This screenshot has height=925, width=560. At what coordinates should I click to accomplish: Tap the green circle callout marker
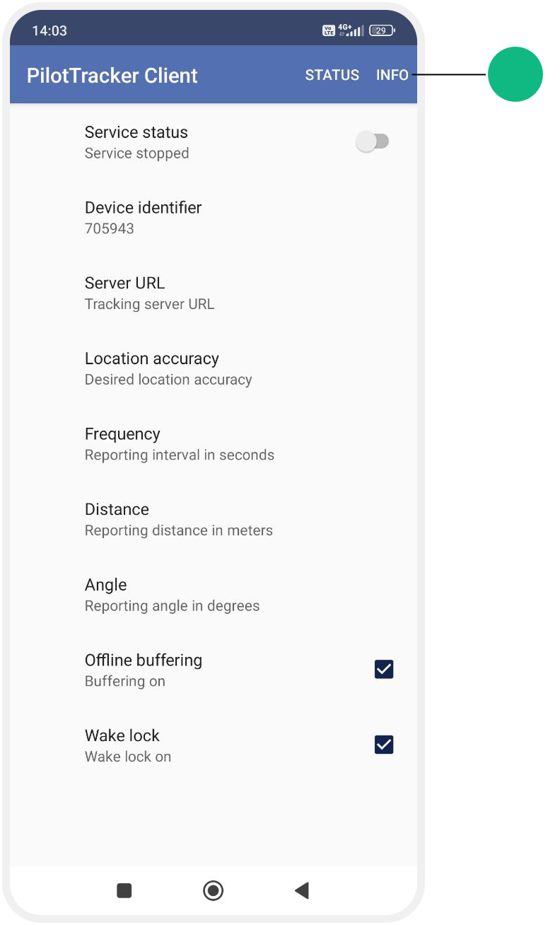[515, 74]
